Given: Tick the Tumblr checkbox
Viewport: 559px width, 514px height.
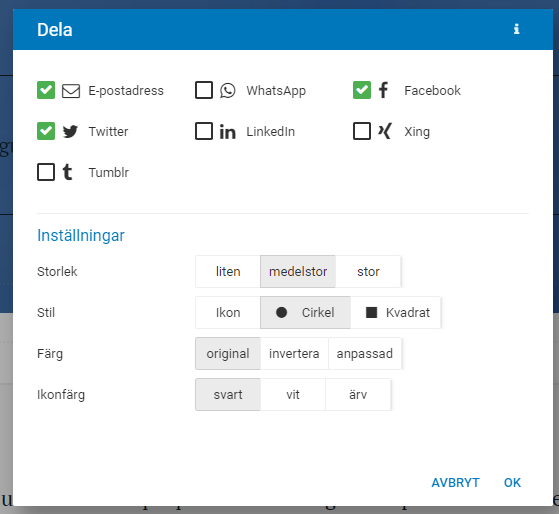Looking at the screenshot, I should pos(46,172).
